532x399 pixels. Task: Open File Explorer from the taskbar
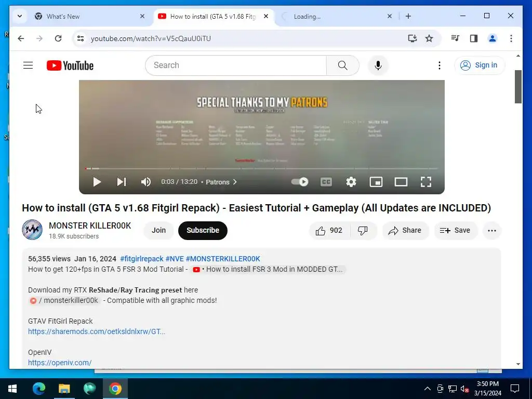(64, 389)
